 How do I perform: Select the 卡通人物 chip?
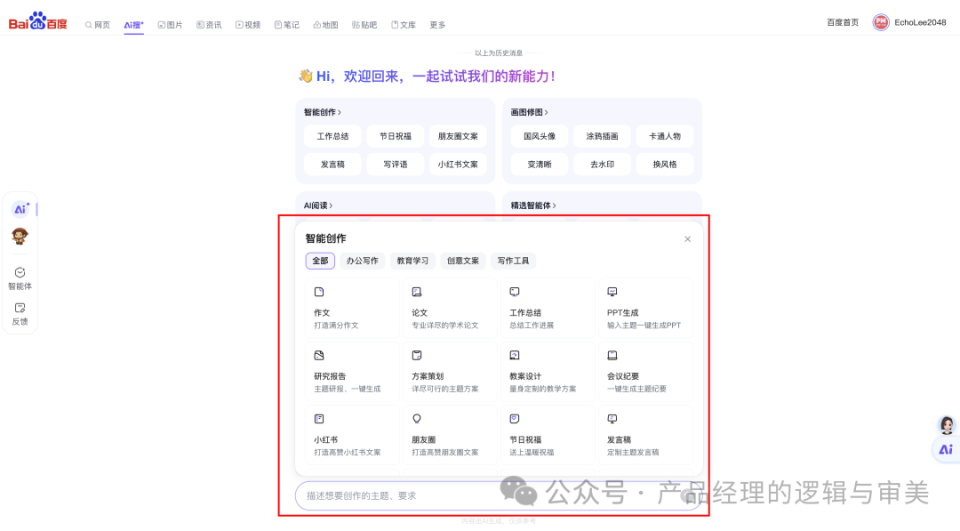665,136
